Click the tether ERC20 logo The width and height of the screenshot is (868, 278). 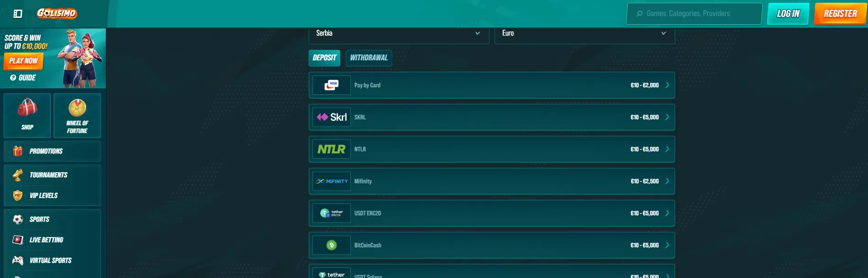pos(332,213)
